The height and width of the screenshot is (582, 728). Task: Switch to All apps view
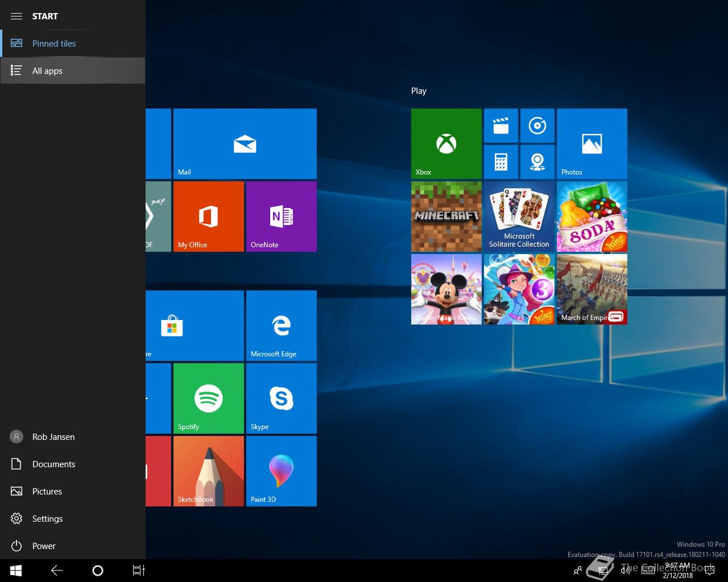[73, 70]
